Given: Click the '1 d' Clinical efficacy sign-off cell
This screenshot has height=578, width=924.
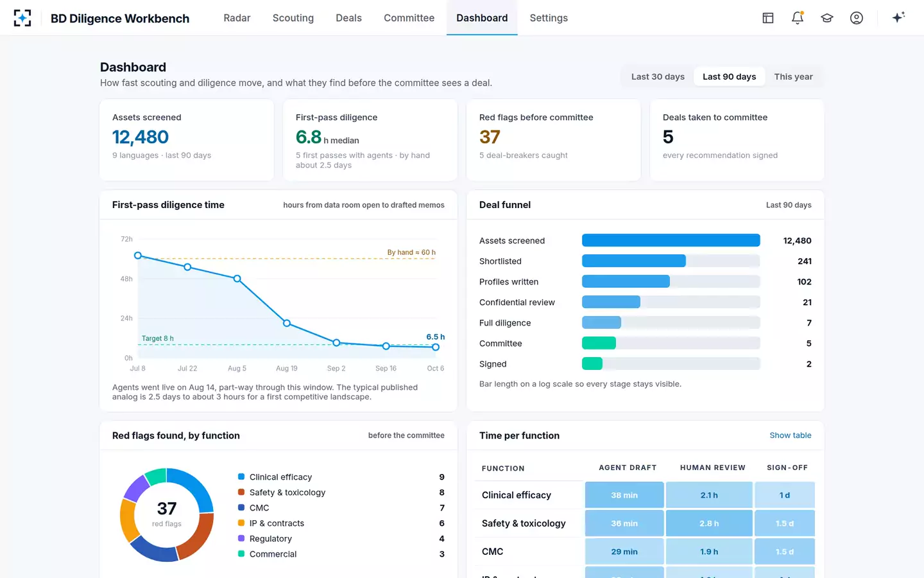Looking at the screenshot, I should pos(785,495).
